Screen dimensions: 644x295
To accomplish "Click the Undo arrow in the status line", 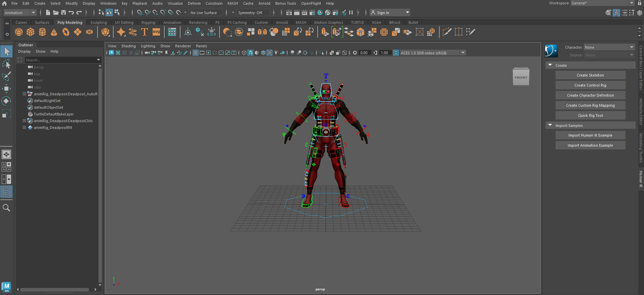I will (x=71, y=13).
